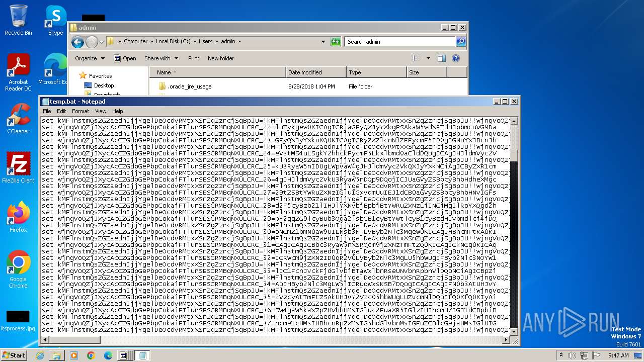Click Notepad scroll down arrow
This screenshot has height=362, width=644.
click(514, 332)
